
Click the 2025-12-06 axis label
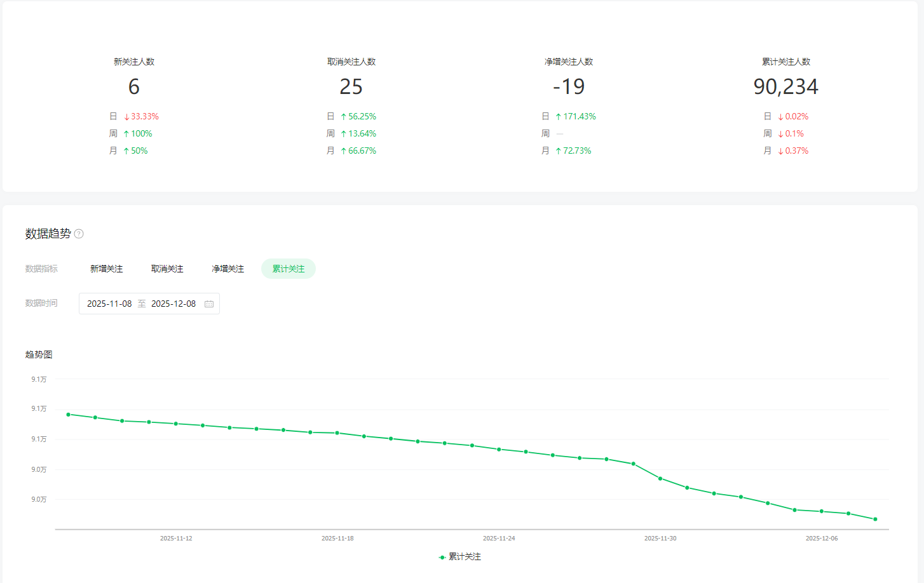pos(822,538)
